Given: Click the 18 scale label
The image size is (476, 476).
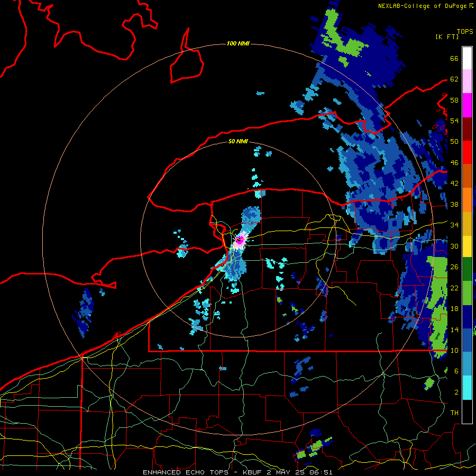Looking at the screenshot, I should [454, 309].
